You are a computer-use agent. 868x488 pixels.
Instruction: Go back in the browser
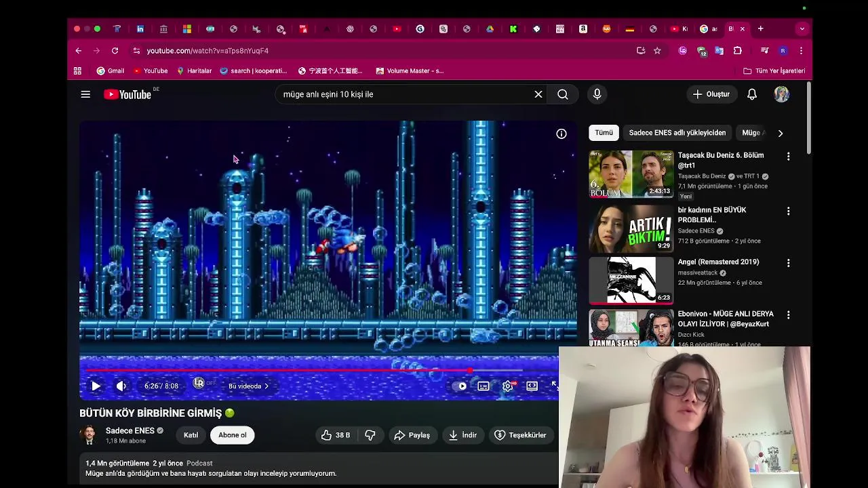[x=78, y=51]
